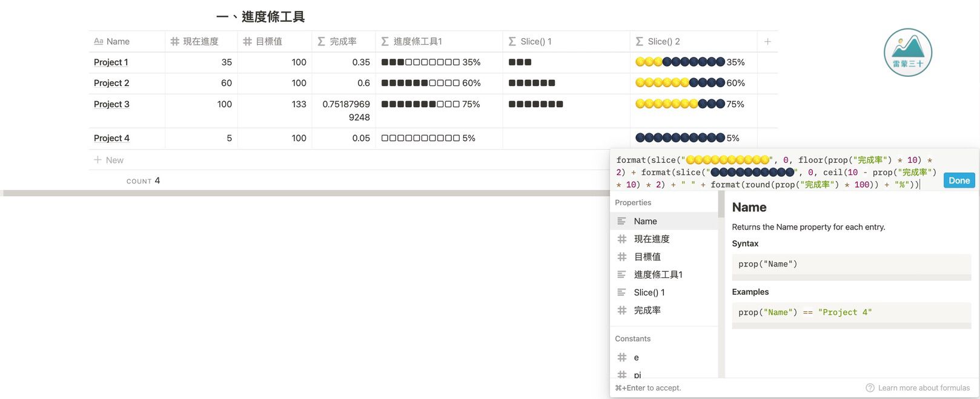
Task: Click the sigma icon on 完成率 column header
Action: click(x=322, y=42)
